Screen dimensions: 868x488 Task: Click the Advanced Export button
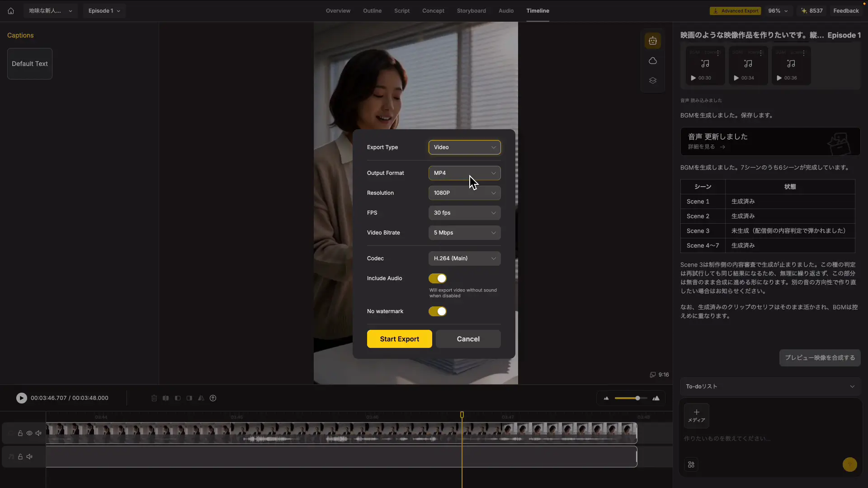point(736,11)
